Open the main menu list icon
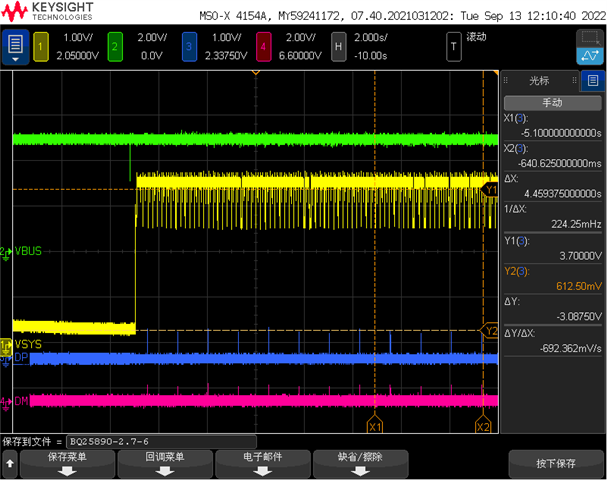The height and width of the screenshot is (480, 607). coord(15,47)
